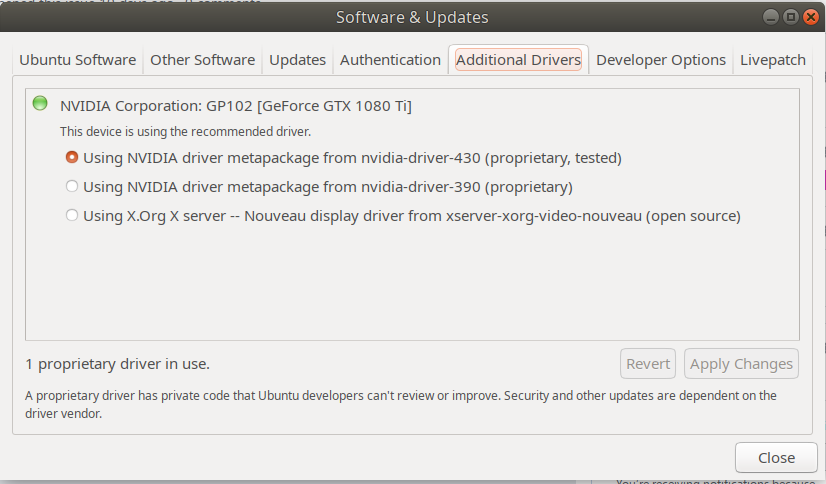Screen dimensions: 826x484
Task: Maximize the Software & Updates window
Action: (790, 17)
